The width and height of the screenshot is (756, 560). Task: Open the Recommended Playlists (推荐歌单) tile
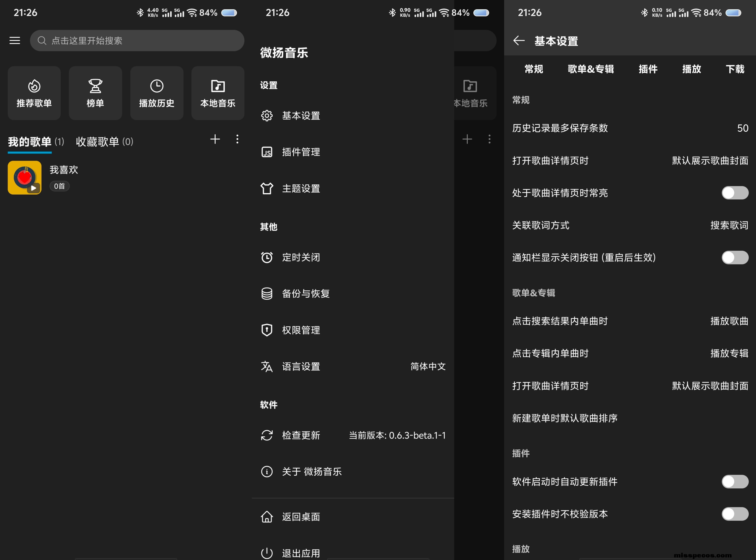pyautogui.click(x=34, y=93)
